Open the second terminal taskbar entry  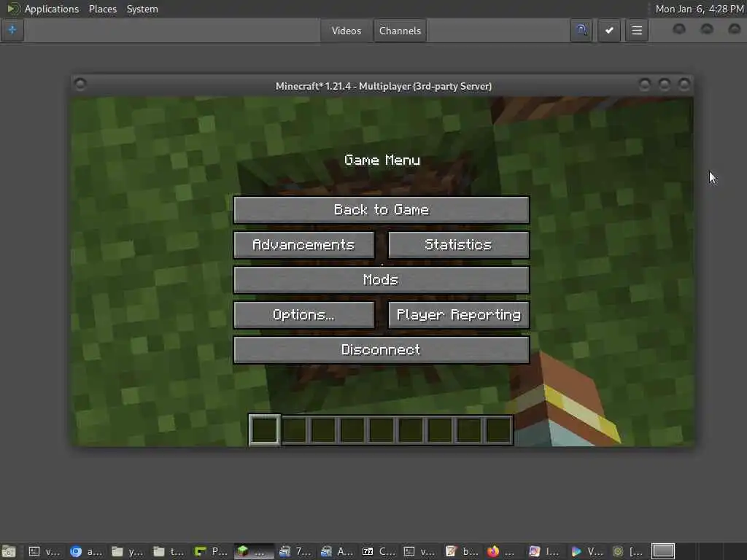pyautogui.click(x=419, y=551)
